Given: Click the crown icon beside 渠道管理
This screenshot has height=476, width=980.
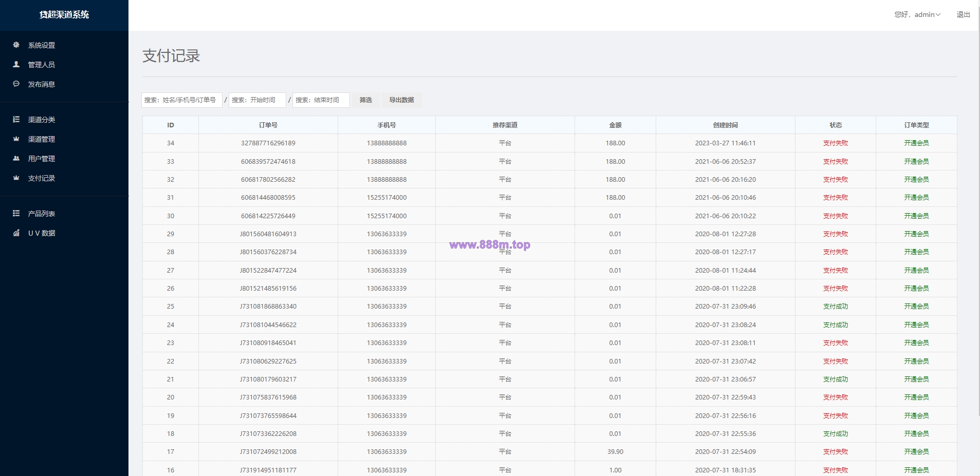Looking at the screenshot, I should click(x=16, y=139).
